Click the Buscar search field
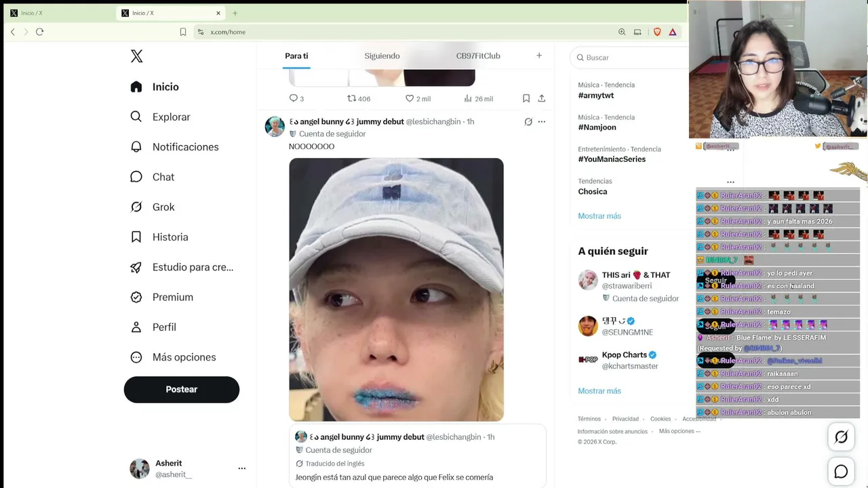Viewport: 868px width, 488px height. pos(631,58)
